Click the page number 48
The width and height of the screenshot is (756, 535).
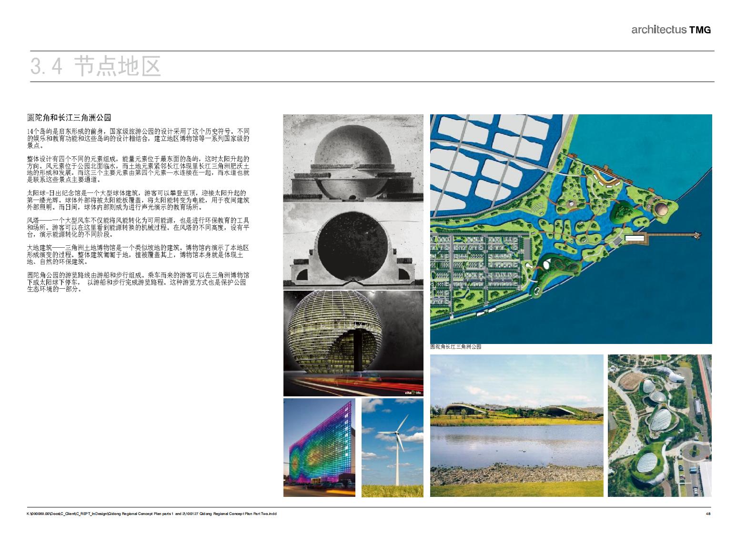(x=708, y=514)
